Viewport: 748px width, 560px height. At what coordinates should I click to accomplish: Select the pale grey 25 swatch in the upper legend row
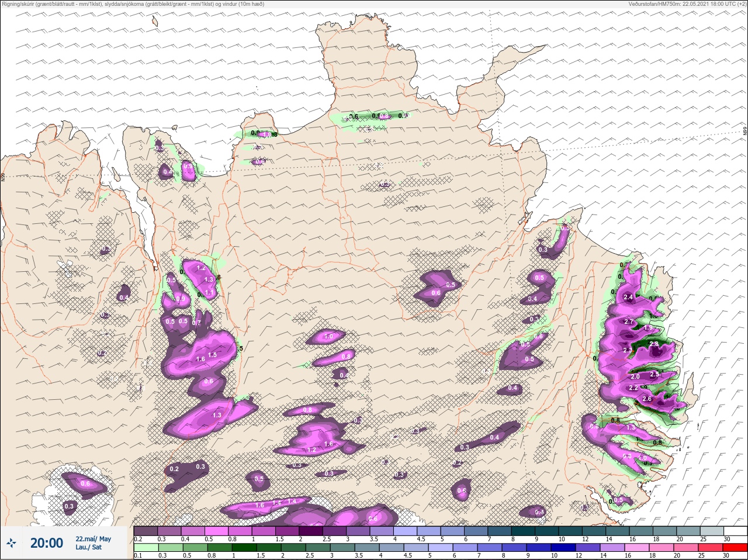point(712,531)
